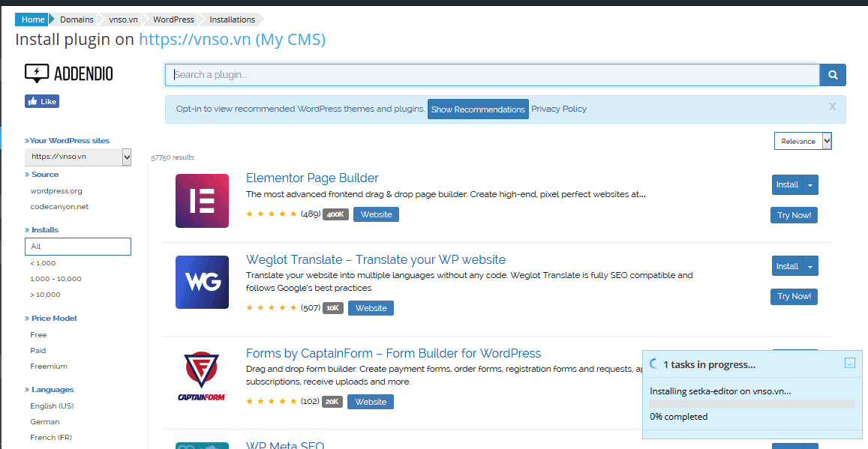868x449 pixels.
Task: Filter price model Freemium
Action: coord(49,366)
